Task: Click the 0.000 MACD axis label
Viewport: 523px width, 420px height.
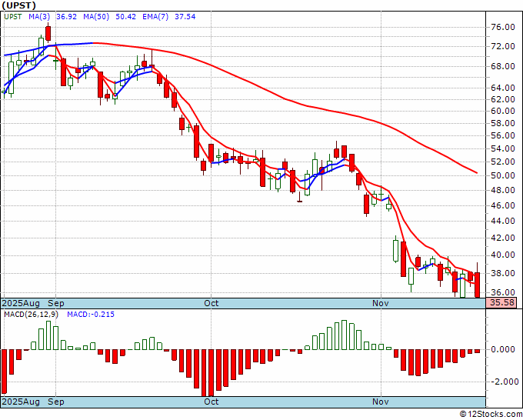Action: click(503, 349)
